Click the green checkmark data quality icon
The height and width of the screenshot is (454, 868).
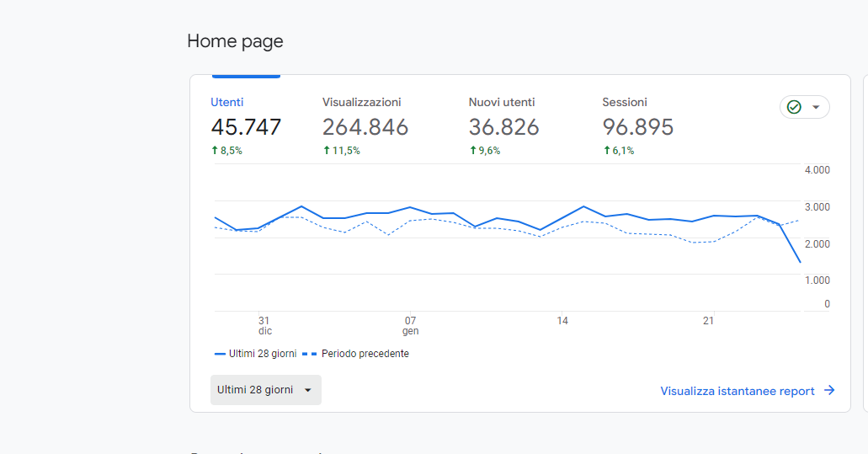click(793, 107)
